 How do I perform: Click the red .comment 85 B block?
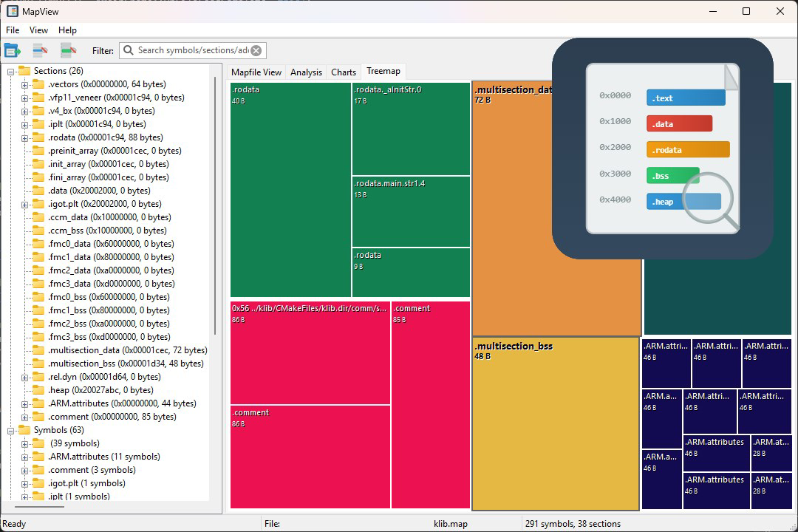pyautogui.click(x=431, y=405)
